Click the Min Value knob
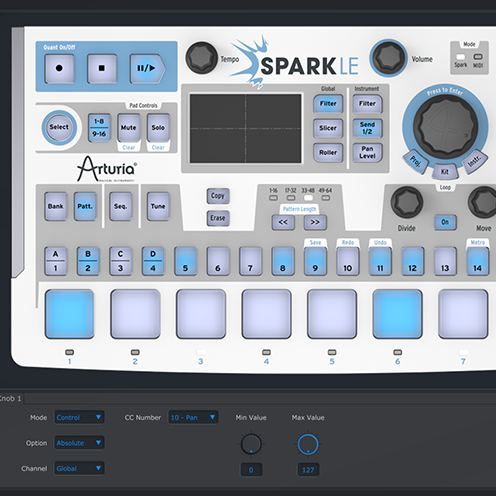The height and width of the screenshot is (496, 496). [251, 444]
